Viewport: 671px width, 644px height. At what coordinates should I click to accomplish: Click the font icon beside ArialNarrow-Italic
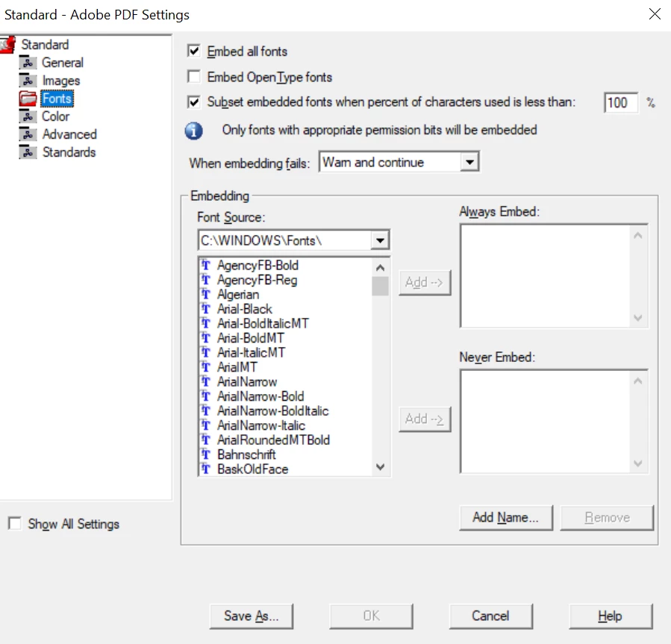click(206, 425)
